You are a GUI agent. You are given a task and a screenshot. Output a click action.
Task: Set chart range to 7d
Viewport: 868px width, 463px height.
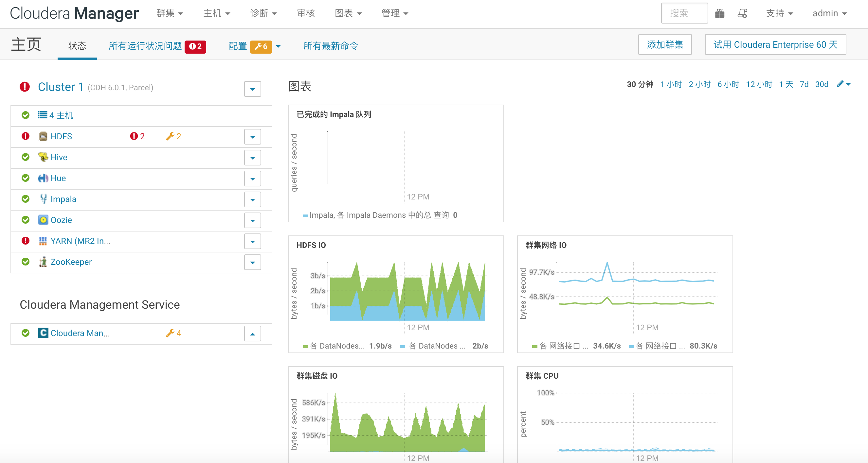pyautogui.click(x=804, y=84)
